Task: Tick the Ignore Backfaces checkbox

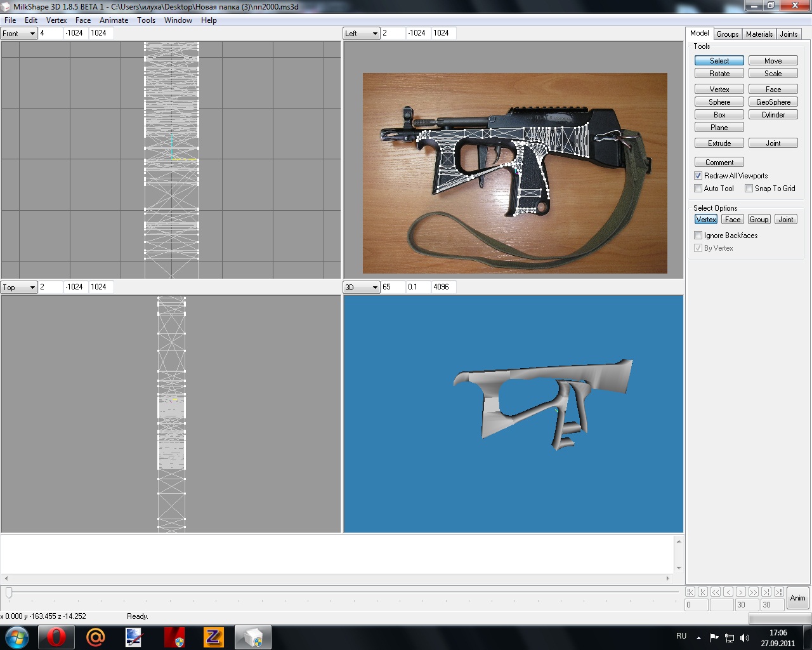Action: (x=698, y=235)
